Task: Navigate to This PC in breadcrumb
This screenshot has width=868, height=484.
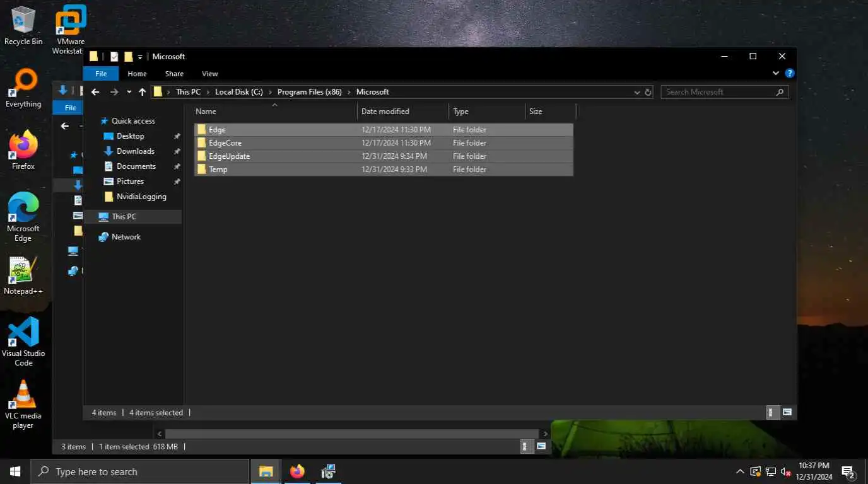Action: (x=188, y=92)
